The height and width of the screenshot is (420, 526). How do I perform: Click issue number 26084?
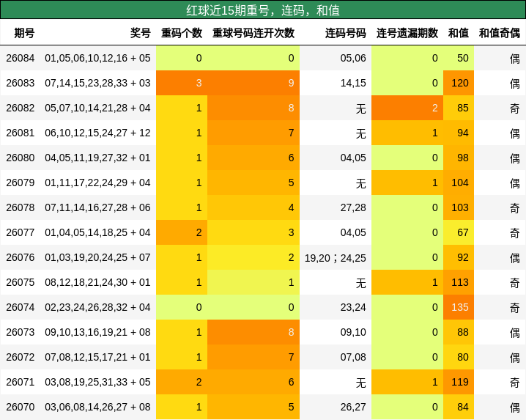click(20, 58)
